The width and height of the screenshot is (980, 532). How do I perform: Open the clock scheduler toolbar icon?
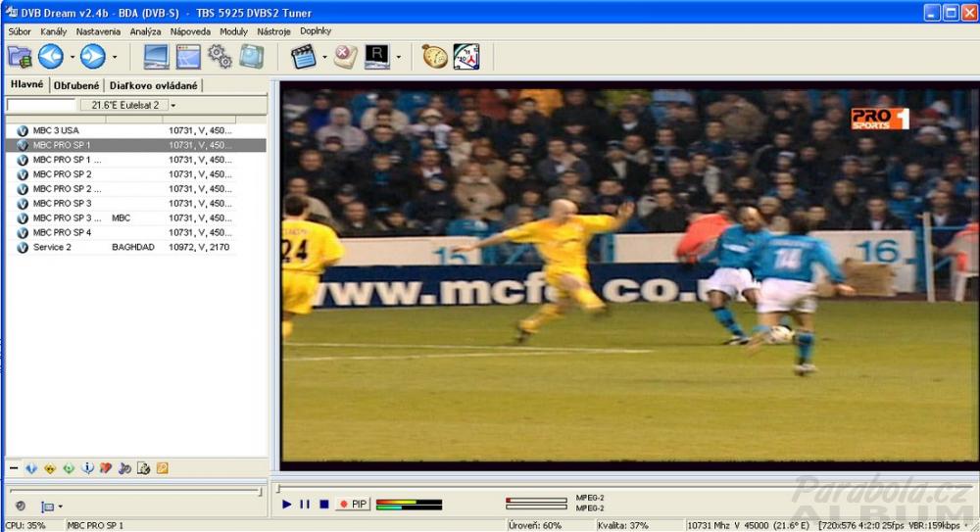click(x=466, y=57)
